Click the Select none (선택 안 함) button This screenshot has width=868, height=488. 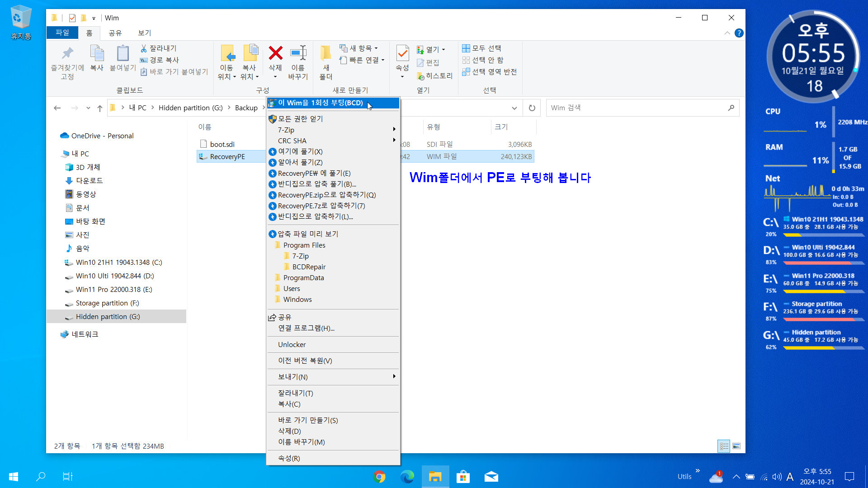483,60
